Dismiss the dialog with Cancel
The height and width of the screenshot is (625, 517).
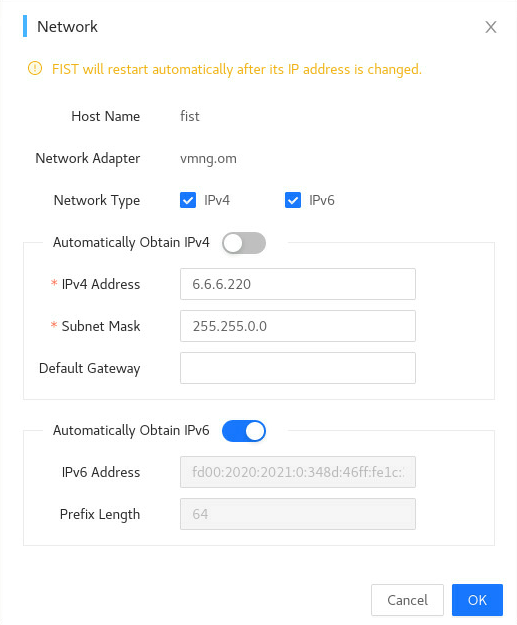click(407, 600)
